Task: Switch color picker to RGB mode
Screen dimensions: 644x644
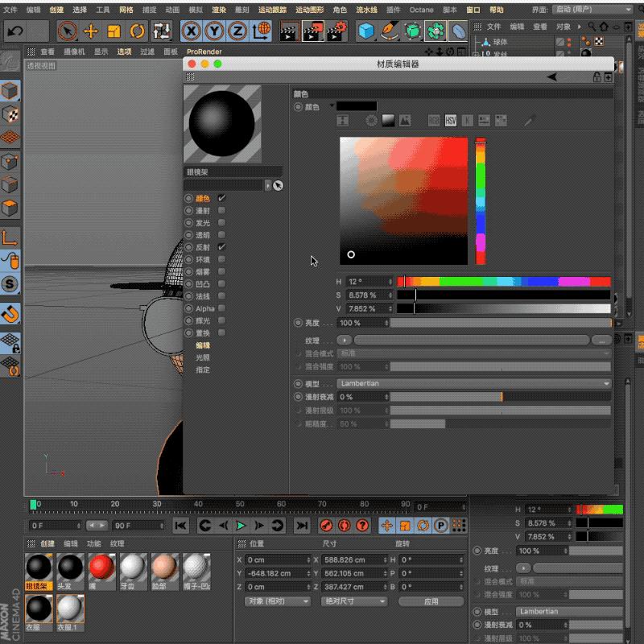Action: (x=434, y=121)
